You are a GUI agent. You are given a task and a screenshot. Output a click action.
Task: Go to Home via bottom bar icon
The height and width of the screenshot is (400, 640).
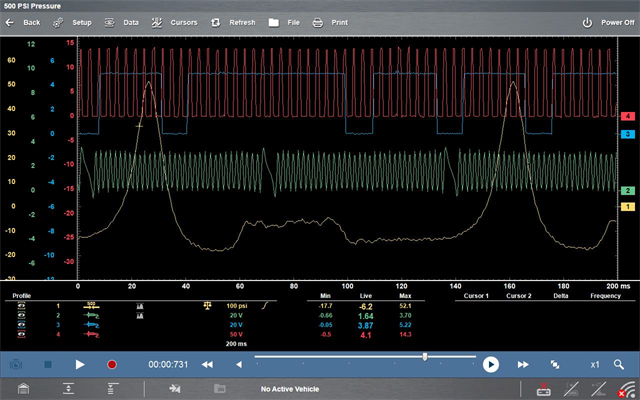21,389
